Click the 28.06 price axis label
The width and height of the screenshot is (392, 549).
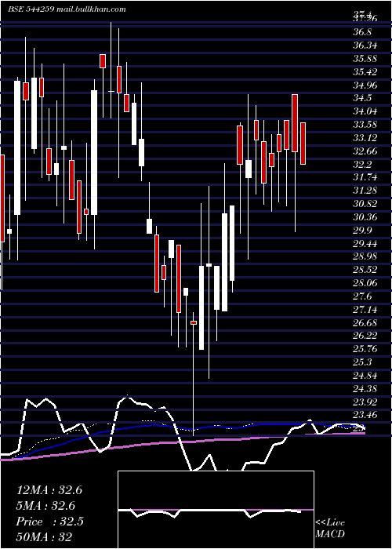365,283
